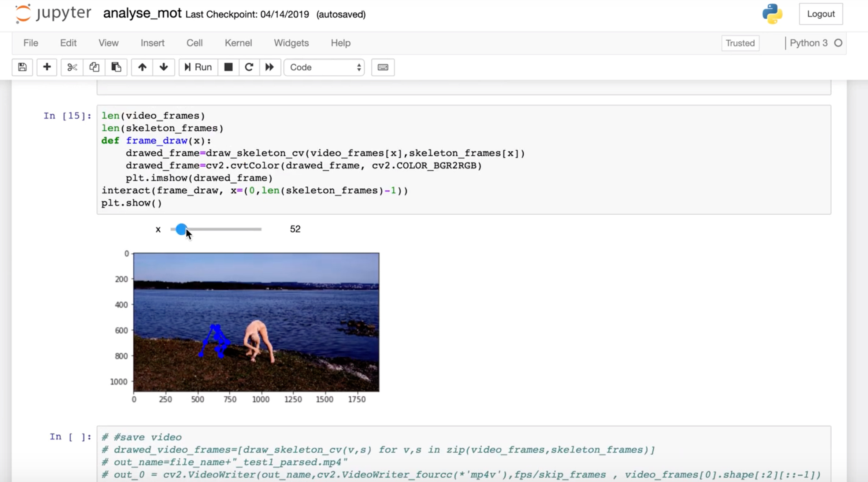
Task: Restart kernel and rerun all with the fast-forward icon
Action: point(270,67)
